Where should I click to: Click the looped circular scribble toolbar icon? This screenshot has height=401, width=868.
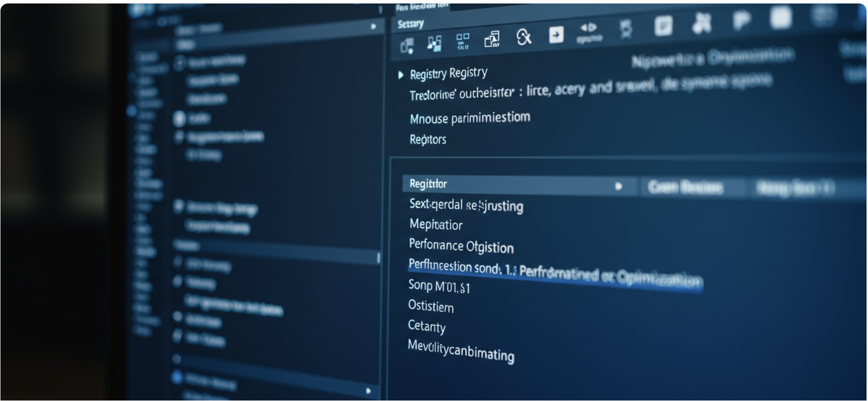pos(524,37)
